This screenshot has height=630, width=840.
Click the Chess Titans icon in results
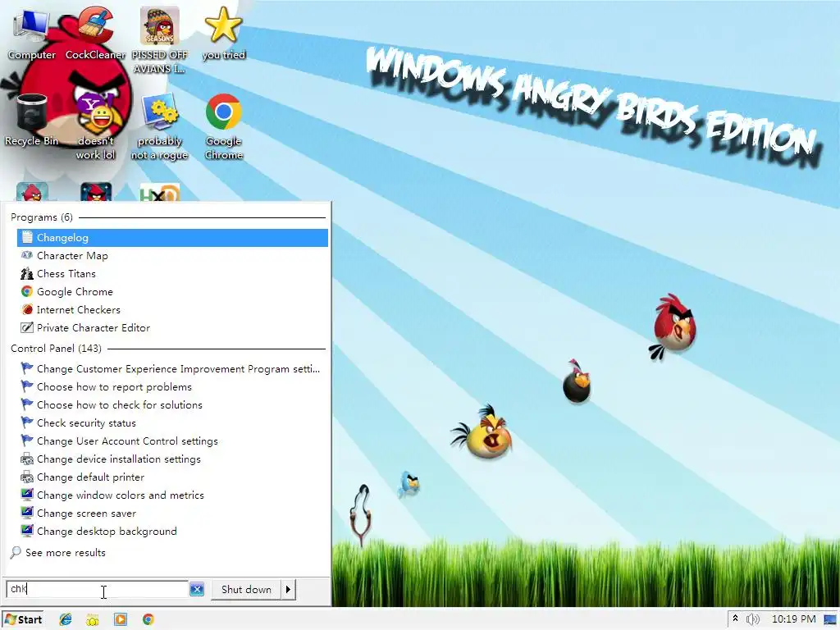click(27, 274)
